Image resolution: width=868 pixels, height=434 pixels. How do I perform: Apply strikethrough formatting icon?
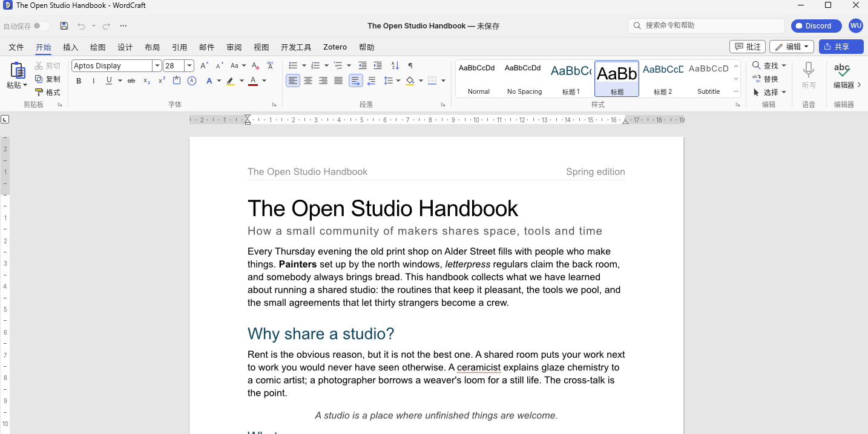131,81
